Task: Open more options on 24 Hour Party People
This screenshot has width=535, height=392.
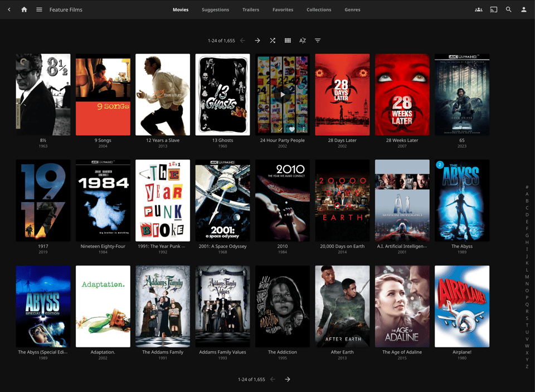Action: [304, 129]
